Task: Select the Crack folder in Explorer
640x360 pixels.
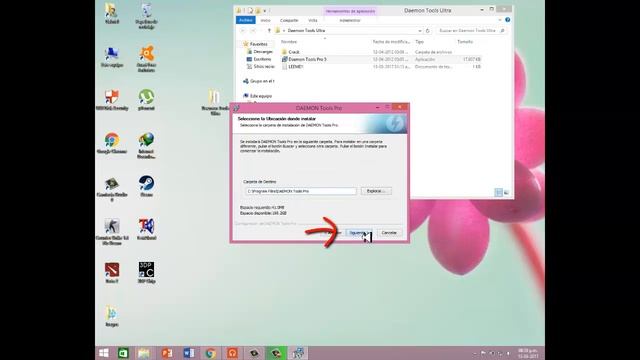Action: (294, 52)
